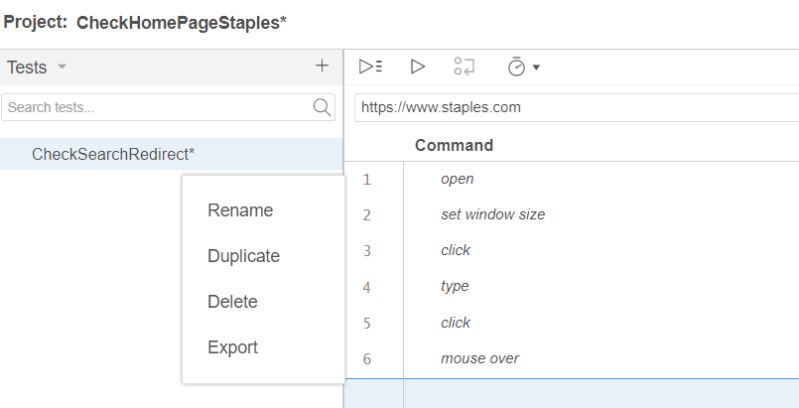Image resolution: width=799 pixels, height=408 pixels.
Task: Choose Duplicate in the context menu
Action: [x=243, y=256]
